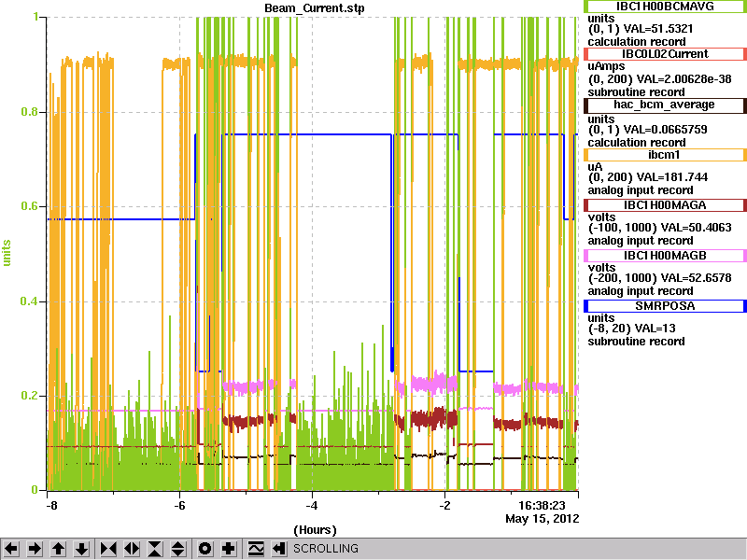
Task: Click the waveform graph icon
Action: 256,549
